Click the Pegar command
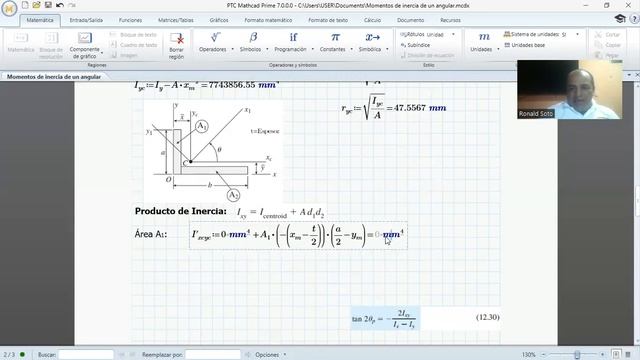The image size is (640, 360). point(607,55)
